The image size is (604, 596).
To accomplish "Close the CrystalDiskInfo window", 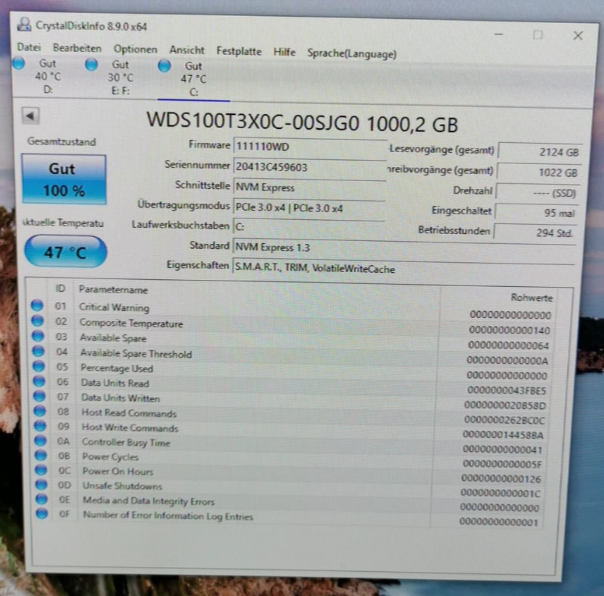I will (578, 36).
